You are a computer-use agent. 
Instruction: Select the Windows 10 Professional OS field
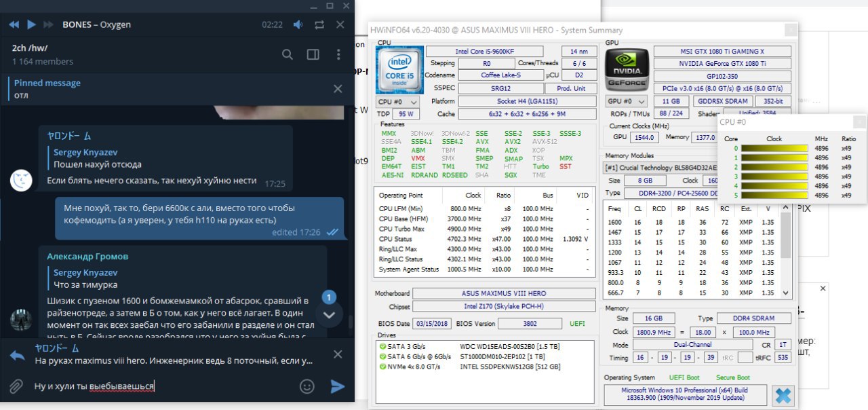(685, 395)
